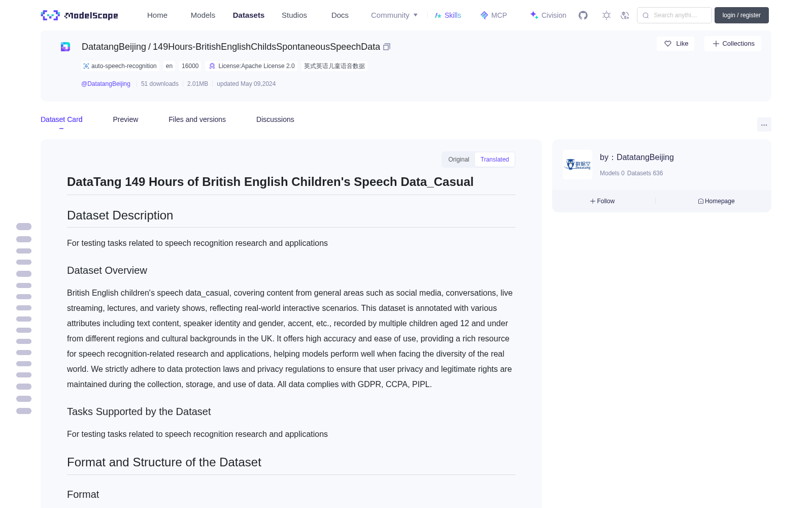Visit the @DatatangBeijing profile link
The height and width of the screenshot is (508, 812).
tap(106, 84)
